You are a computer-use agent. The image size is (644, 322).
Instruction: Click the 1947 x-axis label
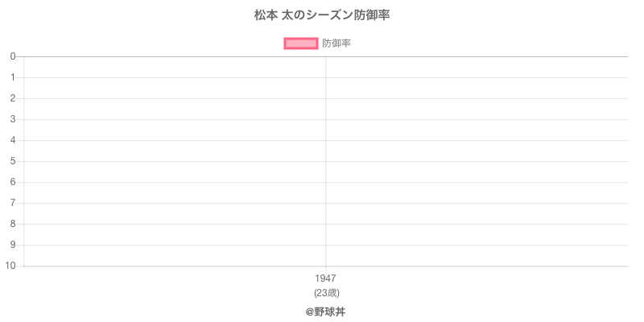coord(325,279)
